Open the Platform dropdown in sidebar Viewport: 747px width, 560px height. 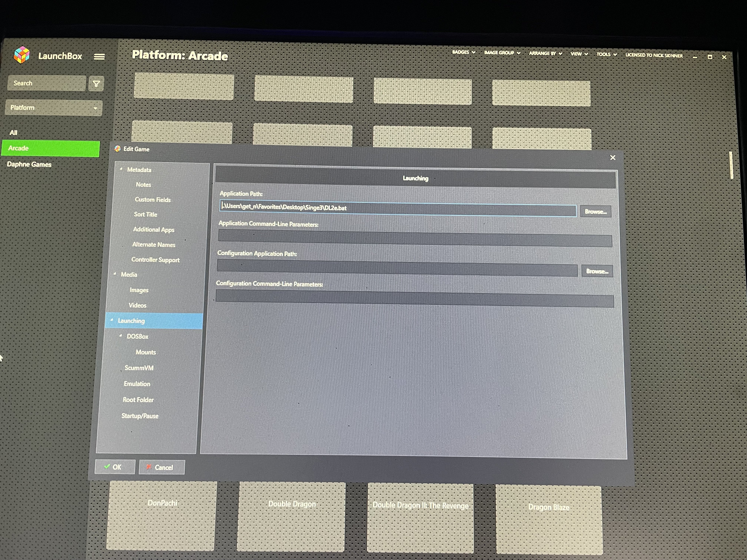53,108
